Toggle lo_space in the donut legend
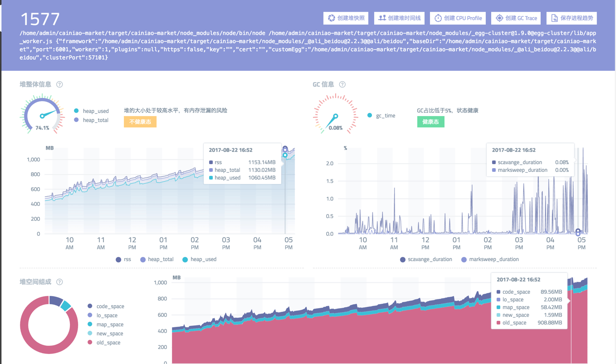Image resolution: width=616 pixels, height=364 pixels. pyautogui.click(x=103, y=315)
